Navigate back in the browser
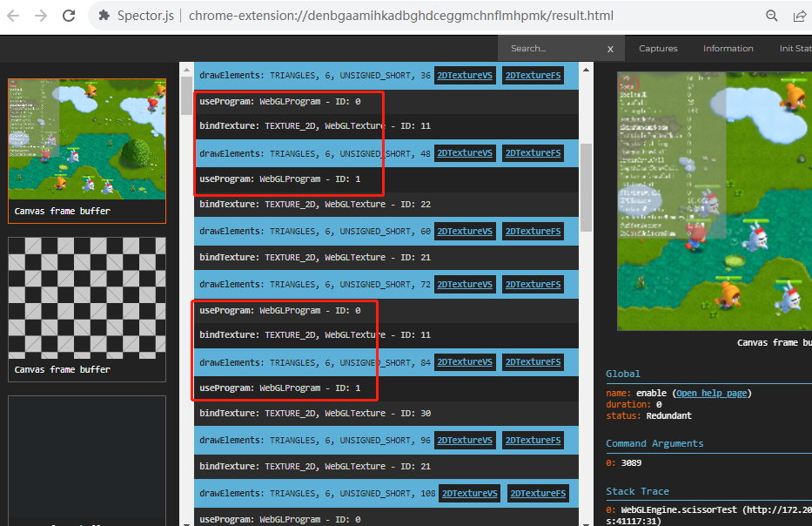The width and height of the screenshot is (812, 526). pyautogui.click(x=13, y=15)
